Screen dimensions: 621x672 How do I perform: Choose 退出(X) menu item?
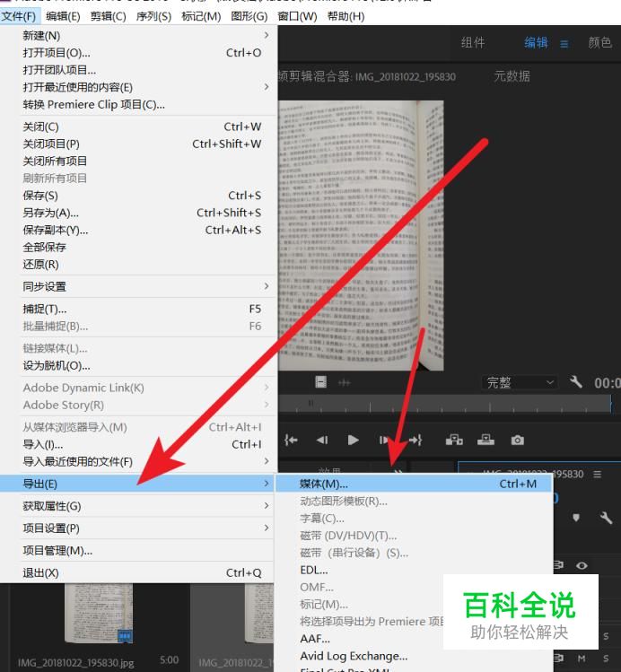pos(139,572)
